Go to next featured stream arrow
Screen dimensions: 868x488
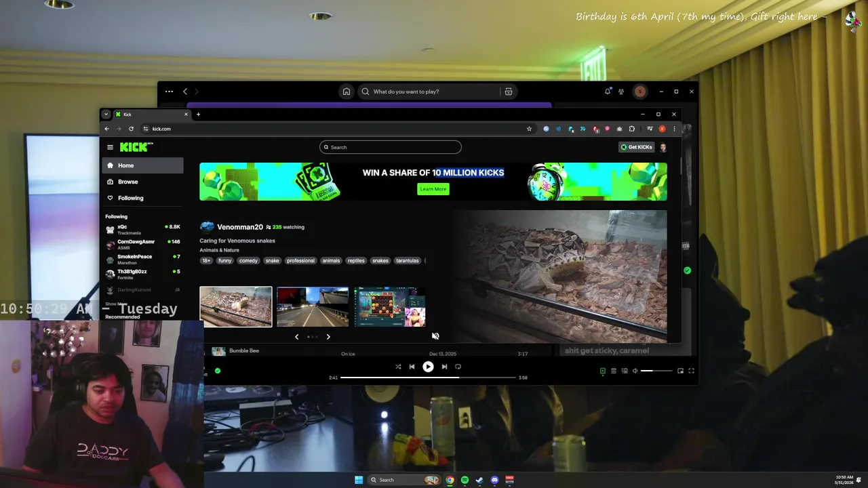pyautogui.click(x=328, y=337)
